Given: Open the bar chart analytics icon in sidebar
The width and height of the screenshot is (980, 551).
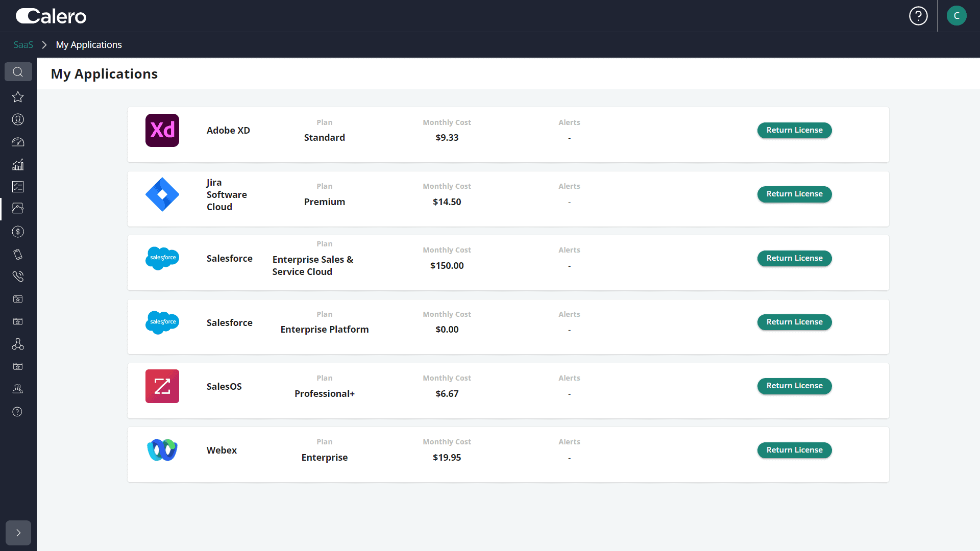Looking at the screenshot, I should pyautogui.click(x=18, y=164).
